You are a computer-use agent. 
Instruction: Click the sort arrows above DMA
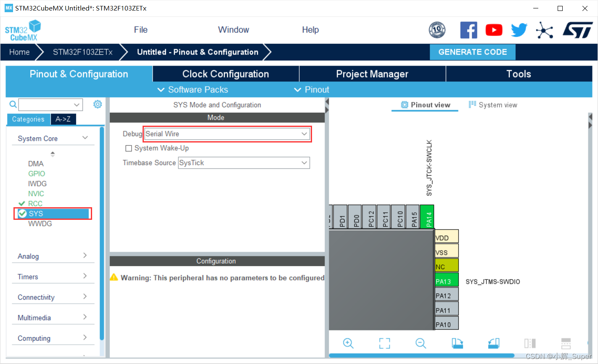53,154
